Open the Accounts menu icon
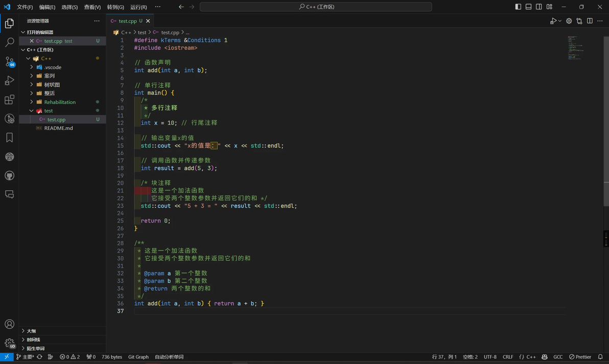 pyautogui.click(x=9, y=324)
